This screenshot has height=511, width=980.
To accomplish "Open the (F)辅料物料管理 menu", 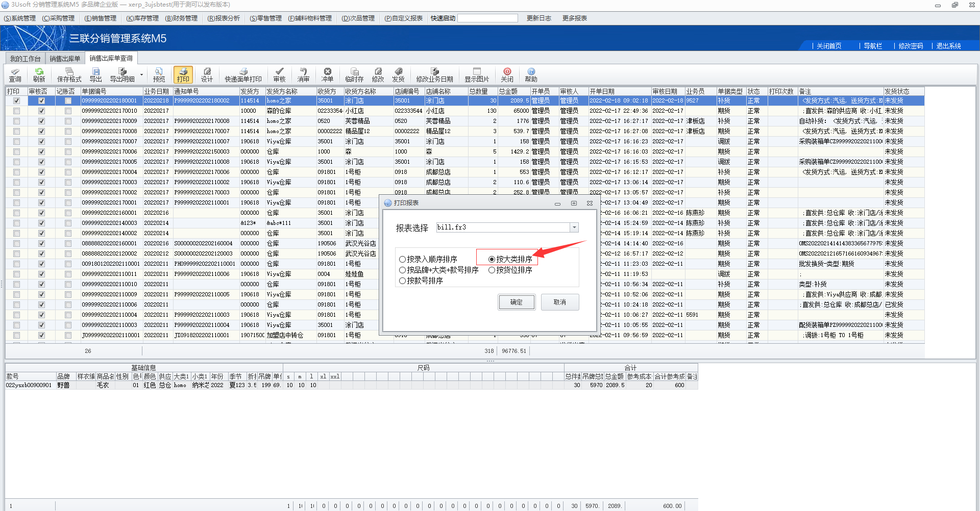I will click(x=310, y=18).
